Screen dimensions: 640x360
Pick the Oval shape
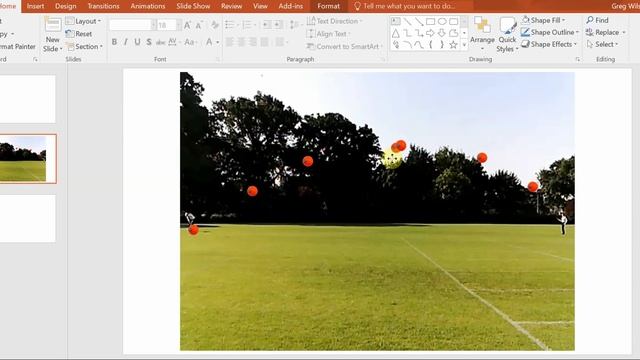[x=442, y=21]
